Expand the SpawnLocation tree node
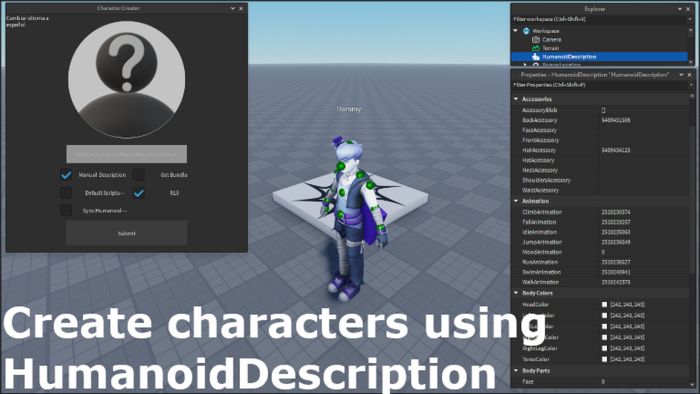 pyautogui.click(x=525, y=65)
